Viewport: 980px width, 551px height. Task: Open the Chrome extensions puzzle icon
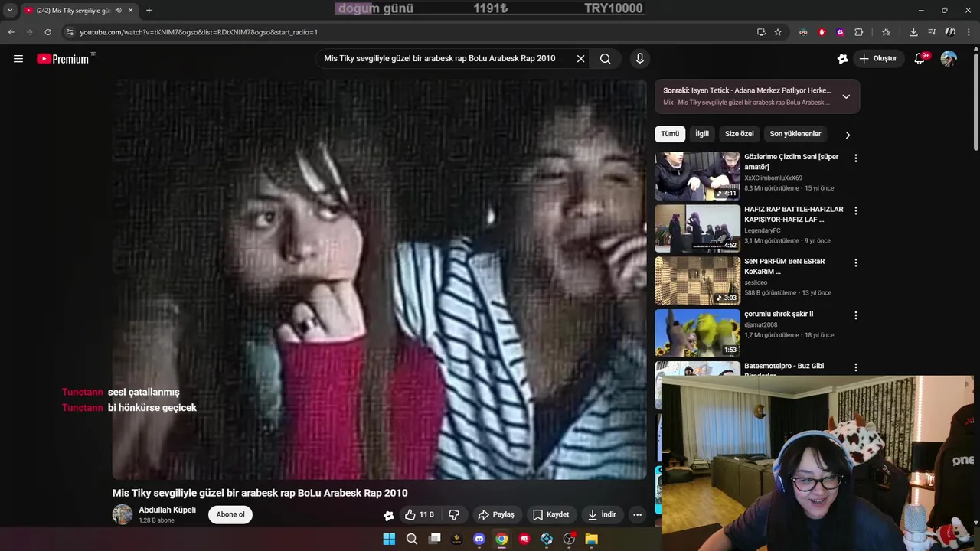(858, 32)
